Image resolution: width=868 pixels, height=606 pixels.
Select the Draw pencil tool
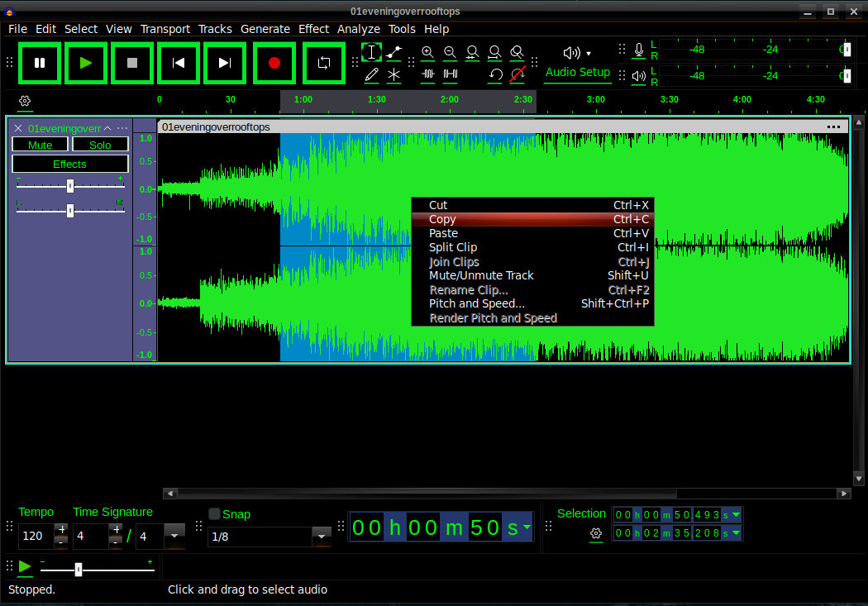point(371,74)
